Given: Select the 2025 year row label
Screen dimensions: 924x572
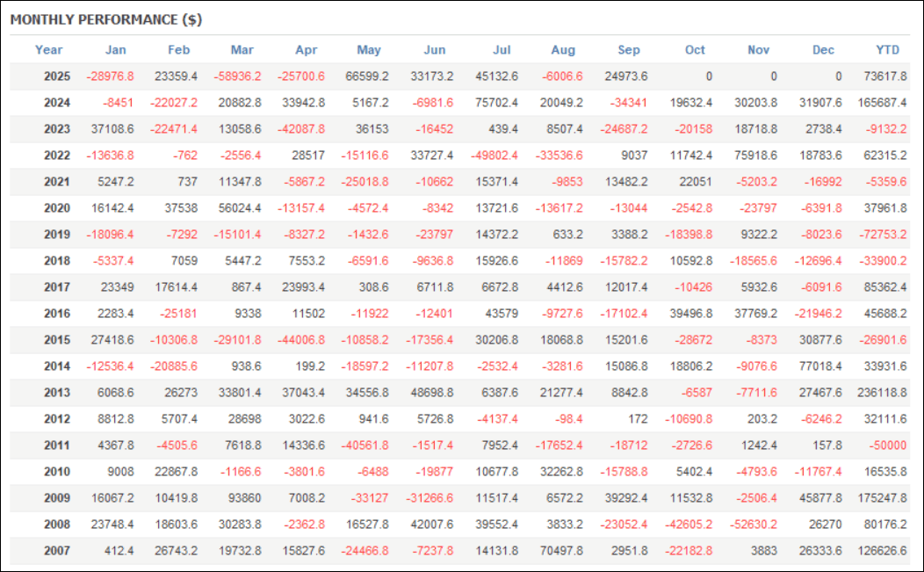Looking at the screenshot, I should pyautogui.click(x=57, y=76).
